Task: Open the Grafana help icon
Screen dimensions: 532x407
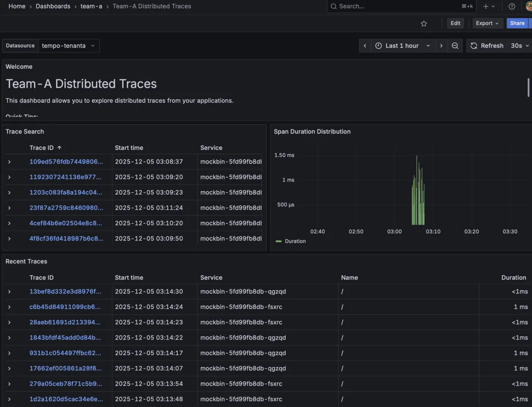Action: point(512,6)
